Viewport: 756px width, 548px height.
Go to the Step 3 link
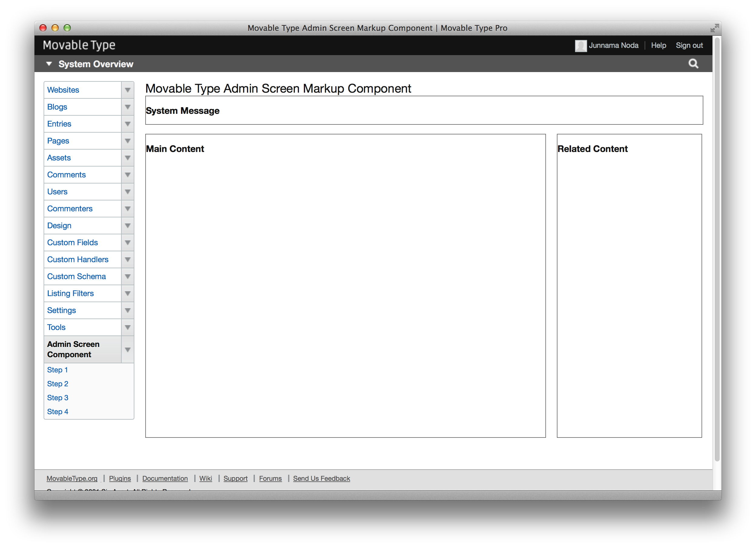[57, 398]
